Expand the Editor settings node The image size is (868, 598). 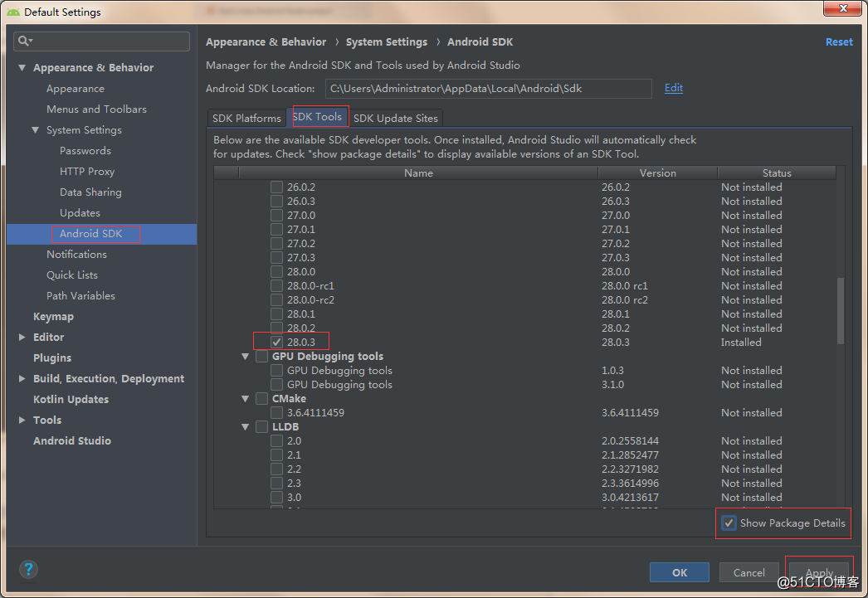[x=22, y=337]
